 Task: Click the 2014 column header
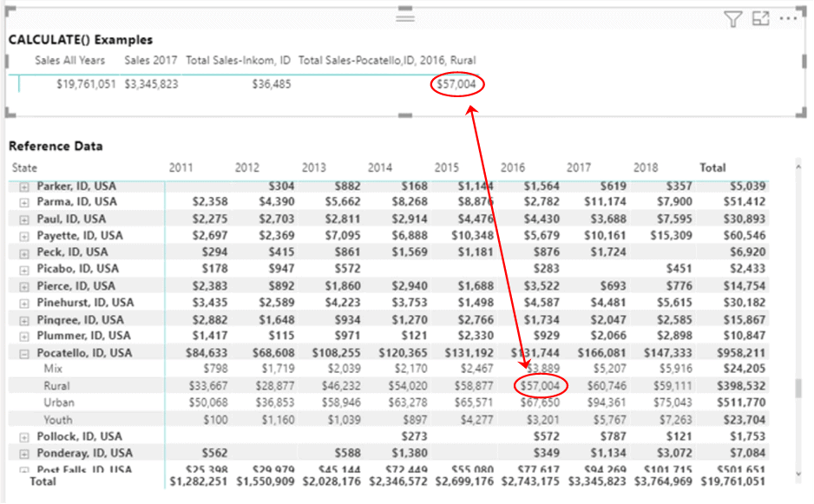click(x=380, y=167)
